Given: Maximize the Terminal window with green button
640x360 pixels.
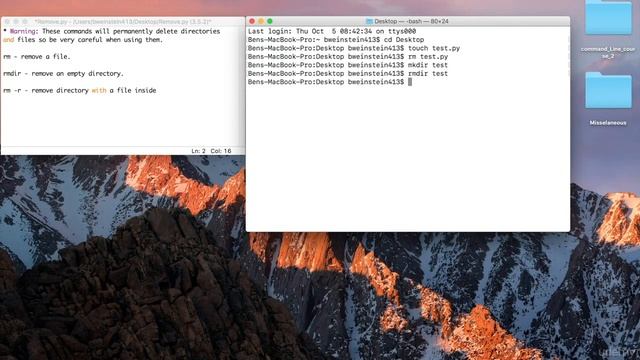Looking at the screenshot, I should 270,21.
